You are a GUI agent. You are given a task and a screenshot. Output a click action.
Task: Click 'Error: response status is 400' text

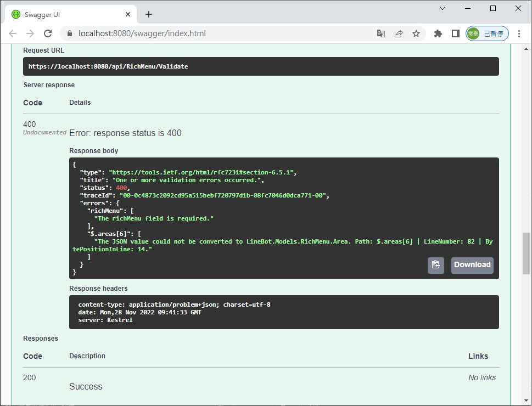click(x=125, y=133)
